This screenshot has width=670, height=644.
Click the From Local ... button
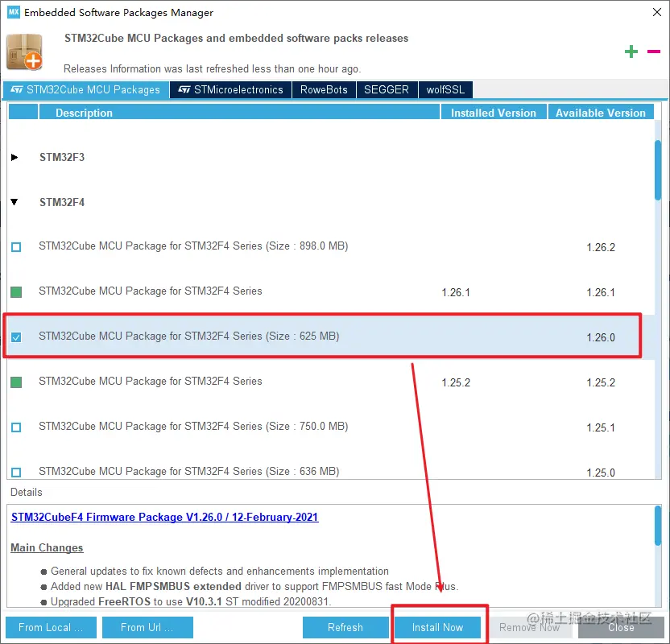(x=51, y=627)
